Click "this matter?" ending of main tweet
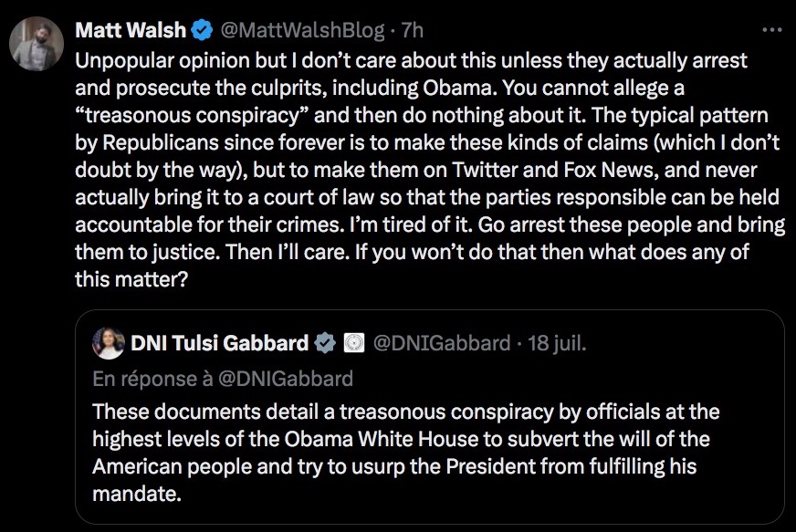796x532 pixels. (131, 279)
